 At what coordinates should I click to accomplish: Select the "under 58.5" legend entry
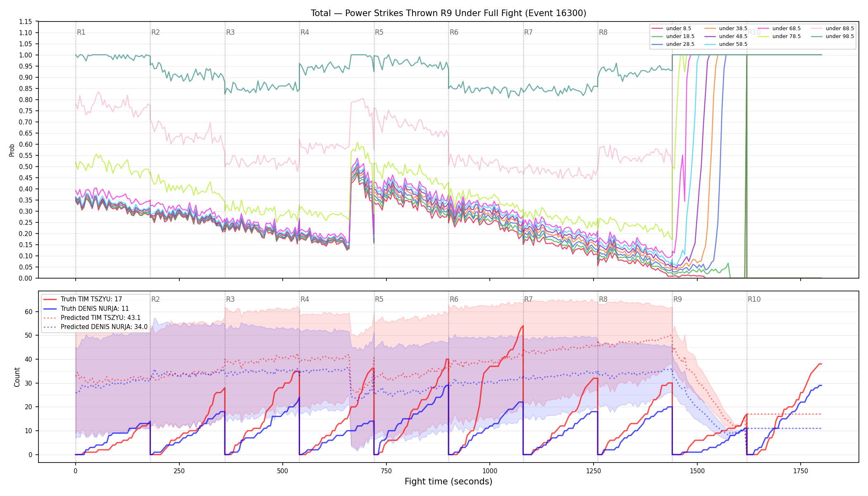point(726,44)
